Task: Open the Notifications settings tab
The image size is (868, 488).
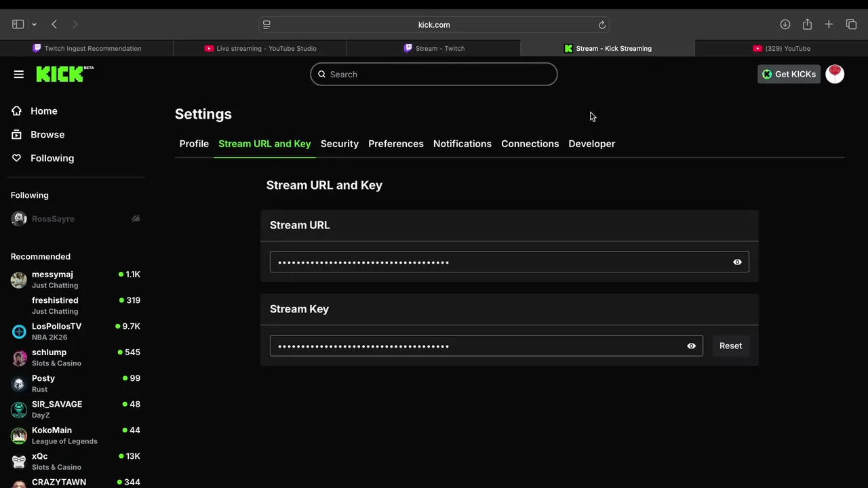Action: [x=462, y=144]
